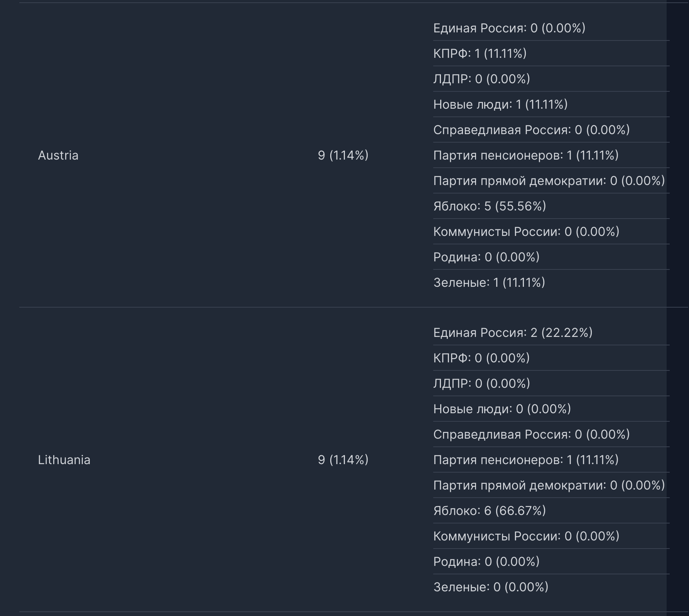This screenshot has height=616, width=689.
Task: Click 'Справедливая Россия: 0 (0.00%)' in Austria's row
Action: point(532,130)
